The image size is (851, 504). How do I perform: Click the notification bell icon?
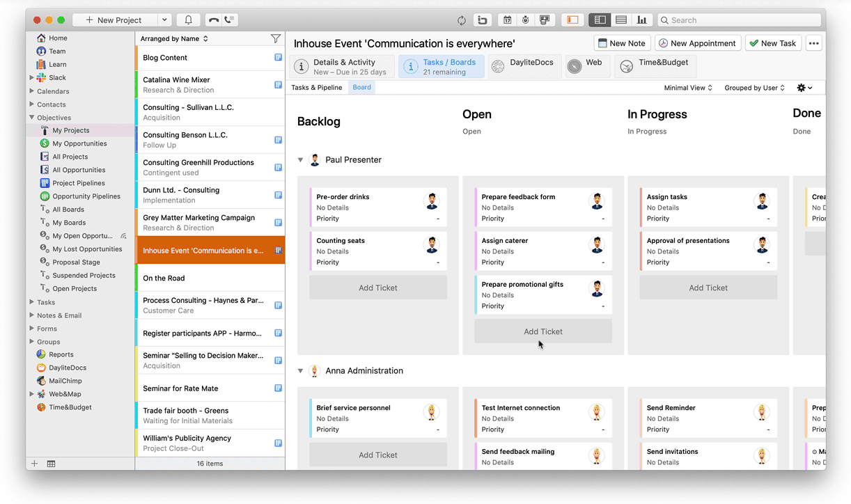click(188, 20)
